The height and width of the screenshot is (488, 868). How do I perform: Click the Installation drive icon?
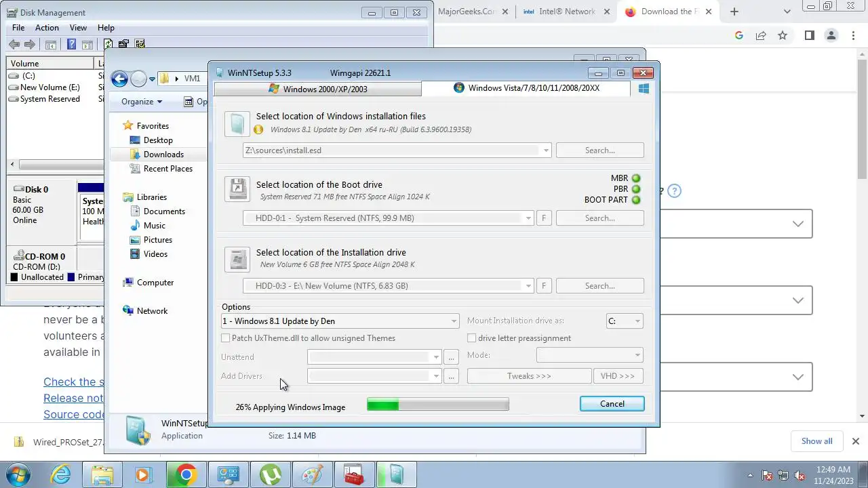[x=237, y=258]
